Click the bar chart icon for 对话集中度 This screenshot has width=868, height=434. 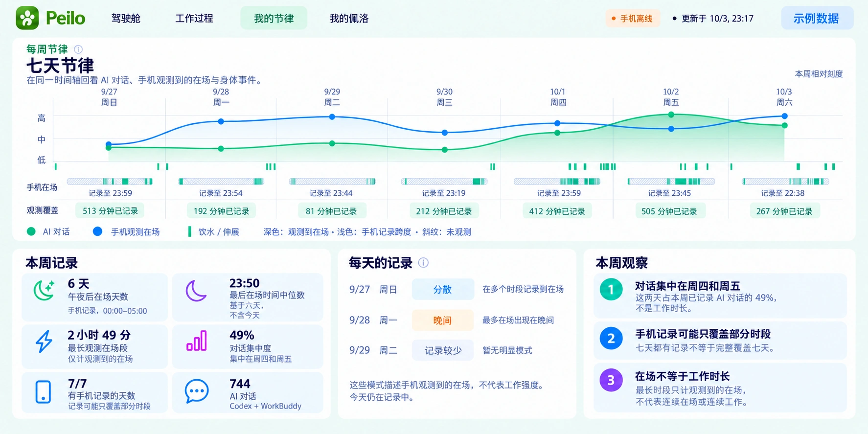[197, 341]
